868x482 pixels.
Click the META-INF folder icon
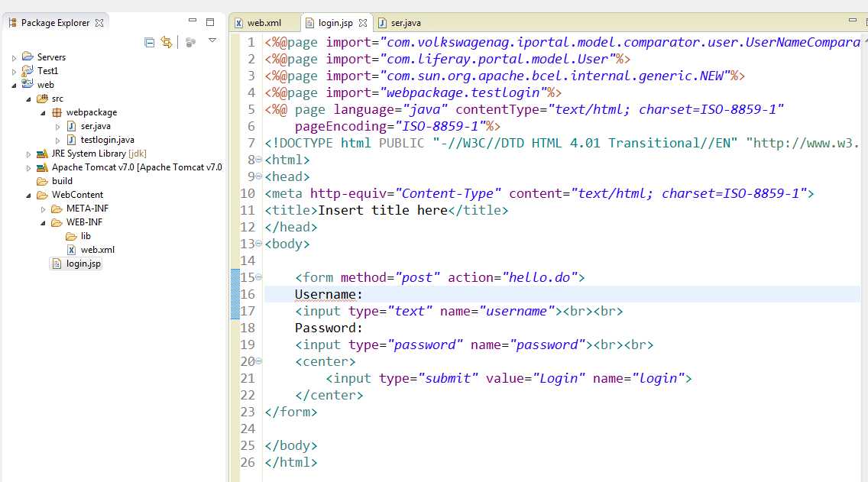[57, 209]
